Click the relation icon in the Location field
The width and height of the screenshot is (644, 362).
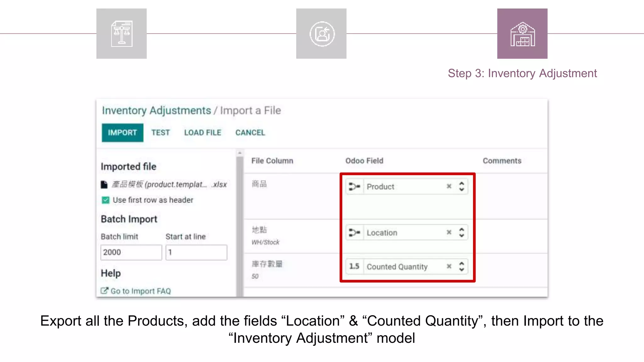pos(354,233)
